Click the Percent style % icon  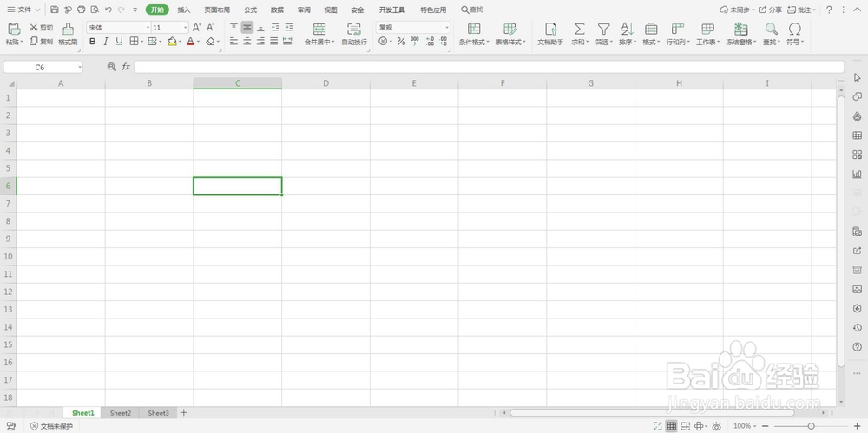coord(401,42)
